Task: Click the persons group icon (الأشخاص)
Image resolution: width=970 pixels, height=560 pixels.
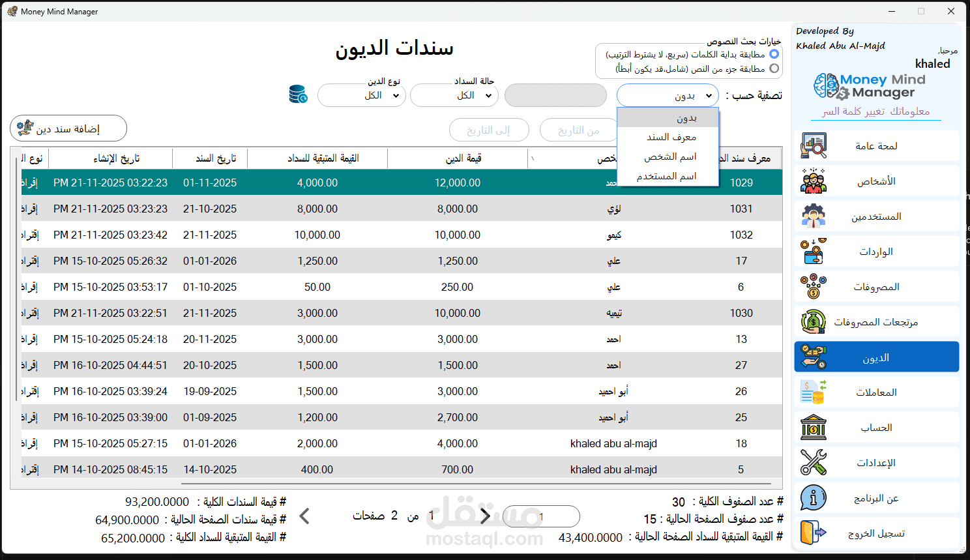Action: (x=814, y=181)
